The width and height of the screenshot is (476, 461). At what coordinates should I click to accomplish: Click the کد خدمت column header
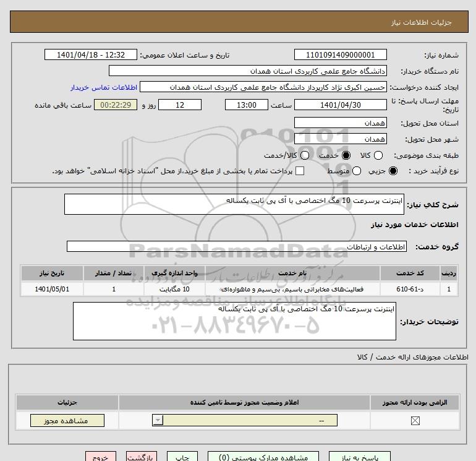click(410, 273)
